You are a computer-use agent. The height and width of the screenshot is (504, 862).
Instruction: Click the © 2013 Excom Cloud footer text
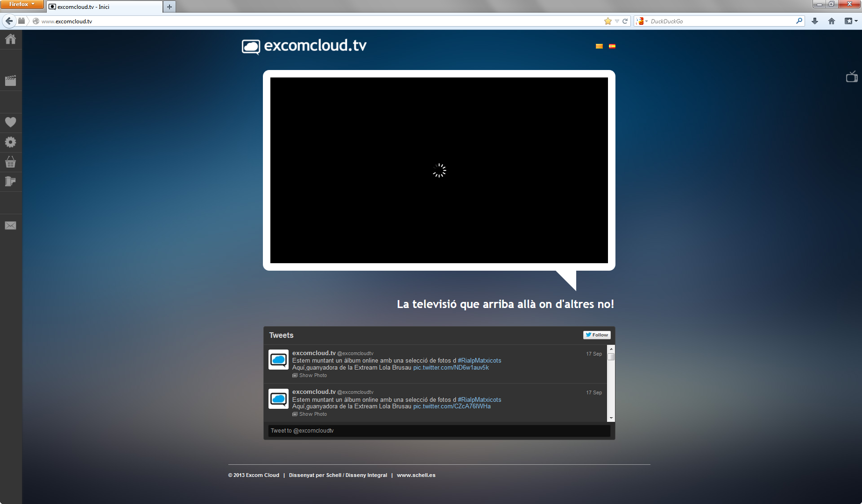pos(254,476)
